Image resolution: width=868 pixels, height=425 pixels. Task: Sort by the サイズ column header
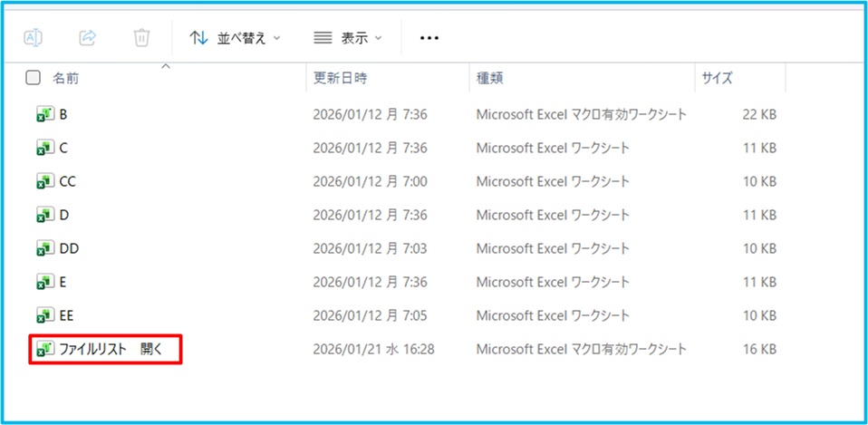coord(717,79)
